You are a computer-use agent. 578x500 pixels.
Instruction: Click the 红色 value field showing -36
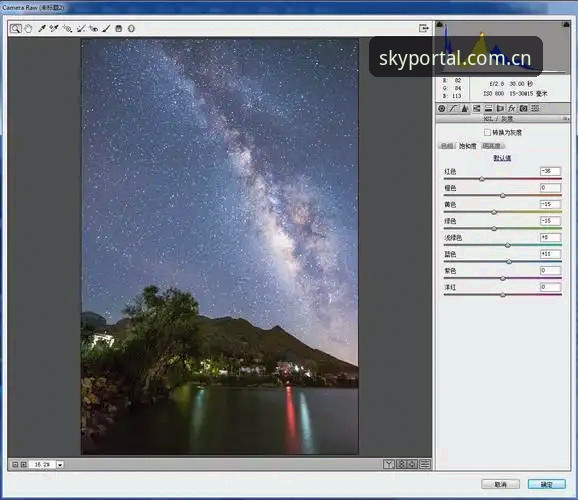550,171
